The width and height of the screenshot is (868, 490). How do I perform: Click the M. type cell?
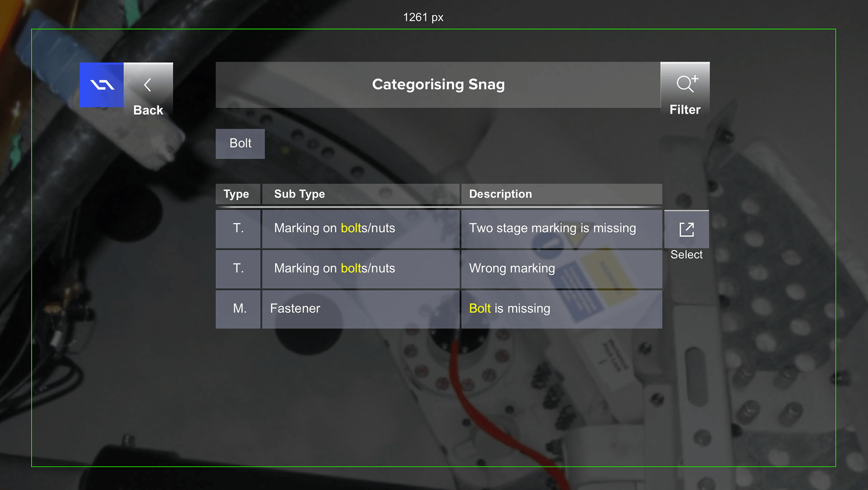(x=238, y=309)
